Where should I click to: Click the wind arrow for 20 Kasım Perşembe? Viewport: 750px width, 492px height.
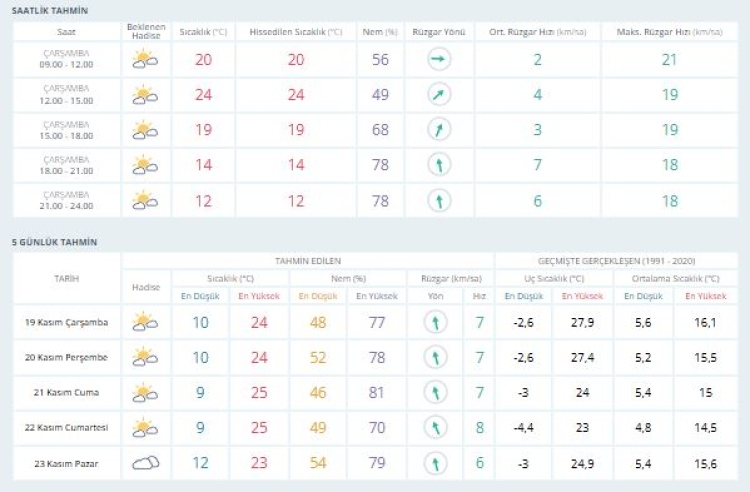(x=435, y=357)
